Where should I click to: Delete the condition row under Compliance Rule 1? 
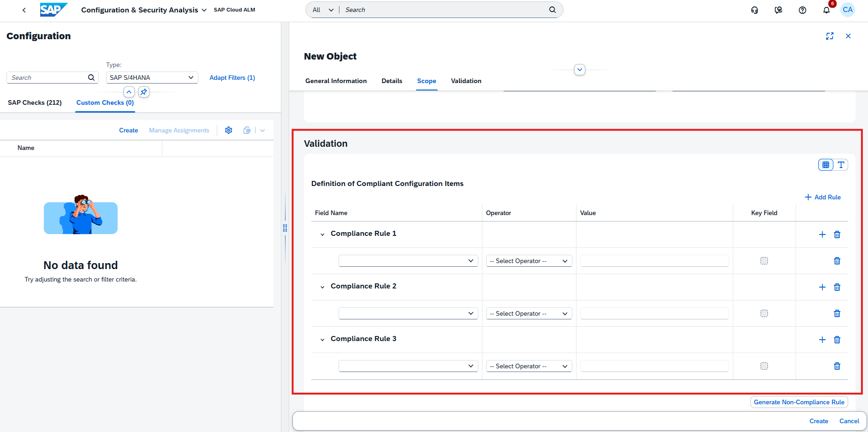coord(837,261)
